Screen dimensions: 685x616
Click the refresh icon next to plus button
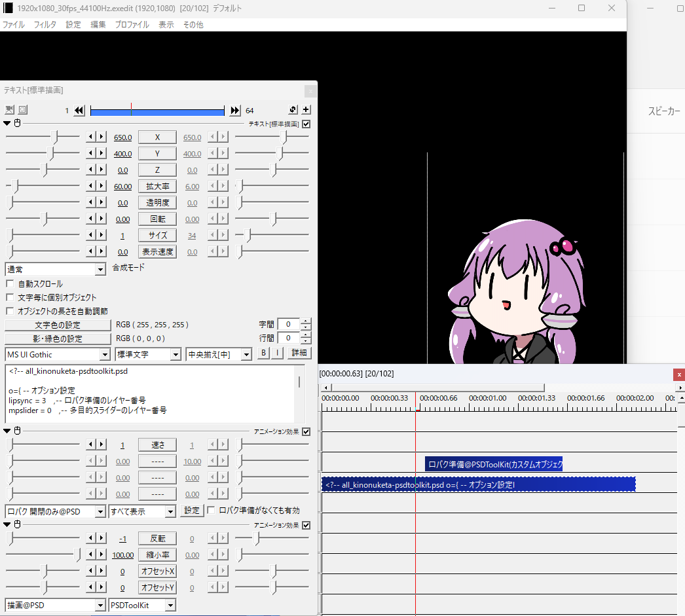(293, 109)
